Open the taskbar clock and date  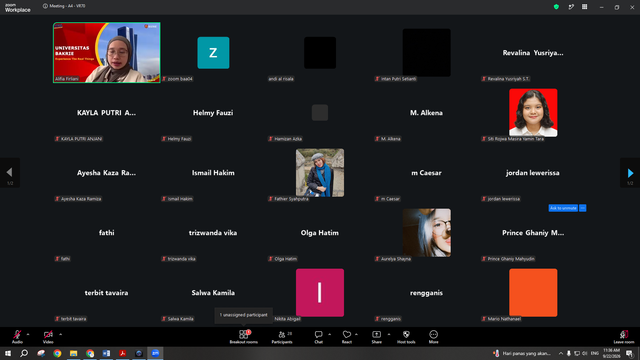(x=611, y=353)
